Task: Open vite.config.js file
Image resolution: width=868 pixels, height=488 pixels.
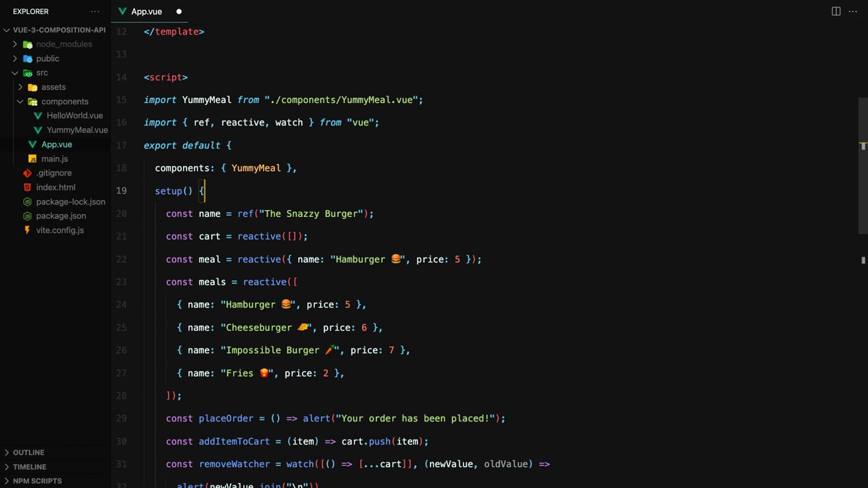Action: coord(60,230)
